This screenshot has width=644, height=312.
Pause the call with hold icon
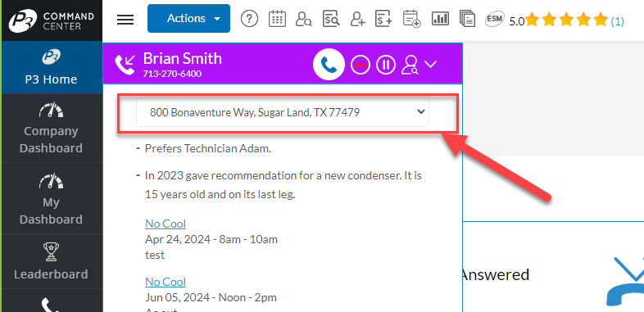point(386,65)
